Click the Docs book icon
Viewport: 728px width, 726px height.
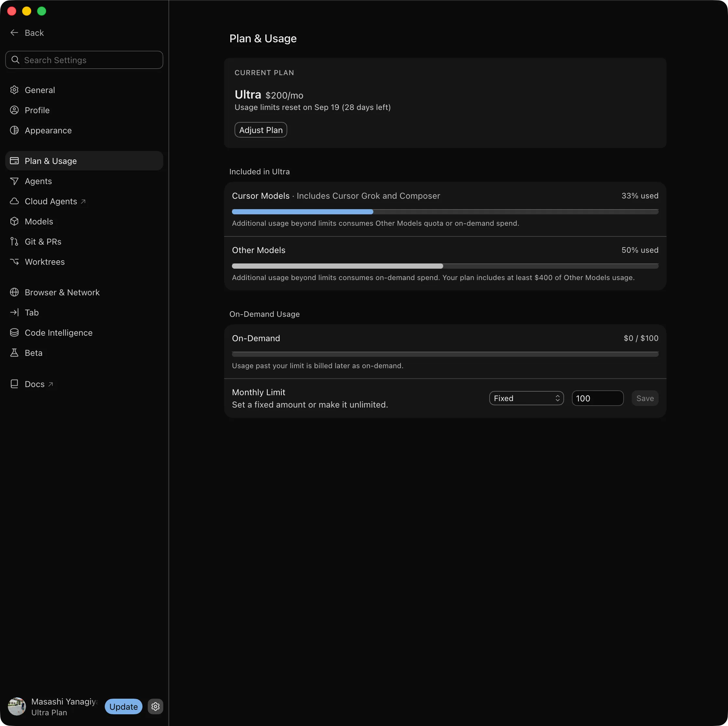pyautogui.click(x=14, y=384)
